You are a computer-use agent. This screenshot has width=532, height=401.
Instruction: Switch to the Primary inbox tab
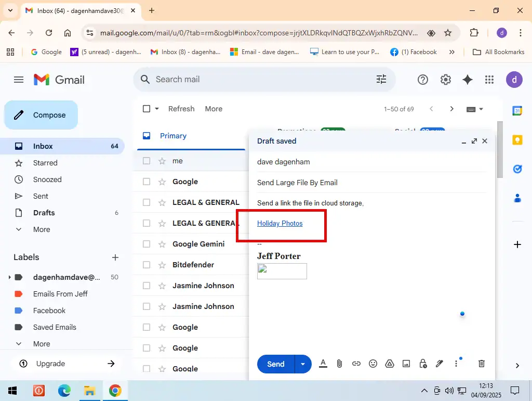tap(173, 136)
